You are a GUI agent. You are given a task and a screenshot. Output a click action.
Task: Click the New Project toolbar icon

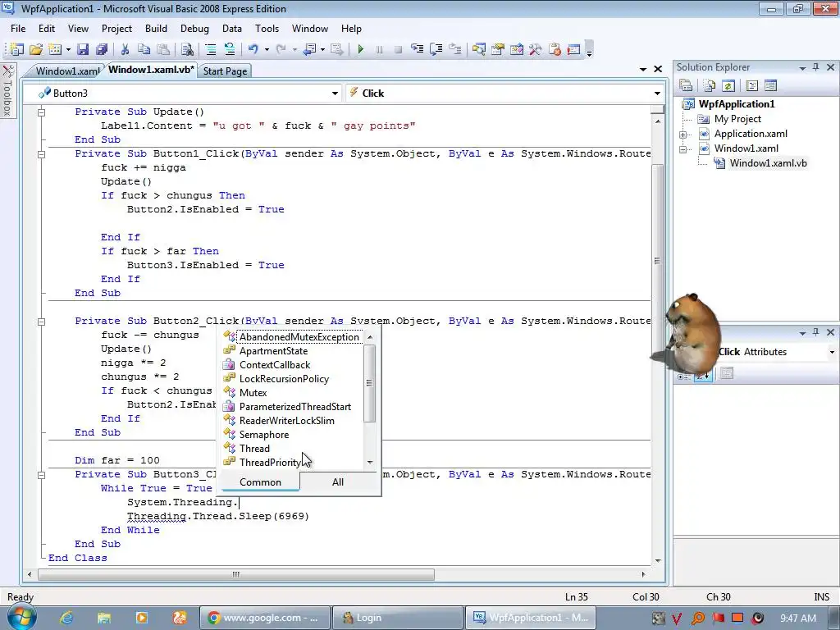pos(16,49)
